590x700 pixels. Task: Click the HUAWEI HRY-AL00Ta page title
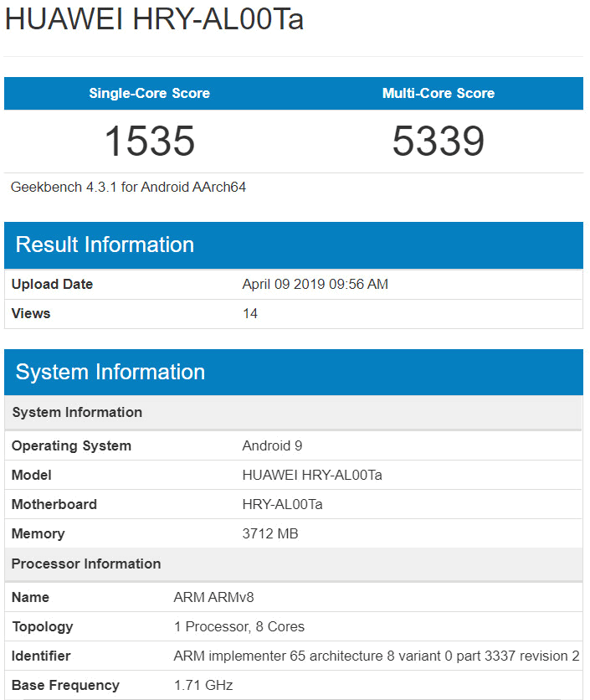pos(154,19)
